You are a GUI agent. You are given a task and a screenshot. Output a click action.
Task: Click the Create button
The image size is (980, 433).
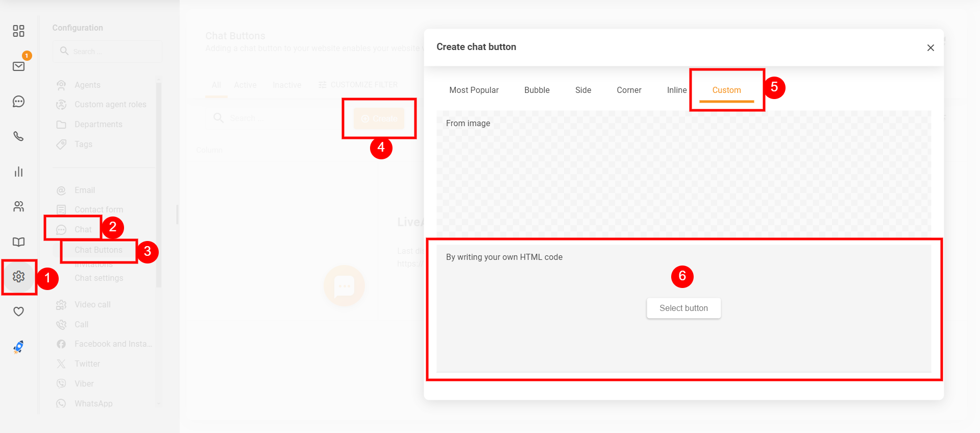tap(379, 118)
